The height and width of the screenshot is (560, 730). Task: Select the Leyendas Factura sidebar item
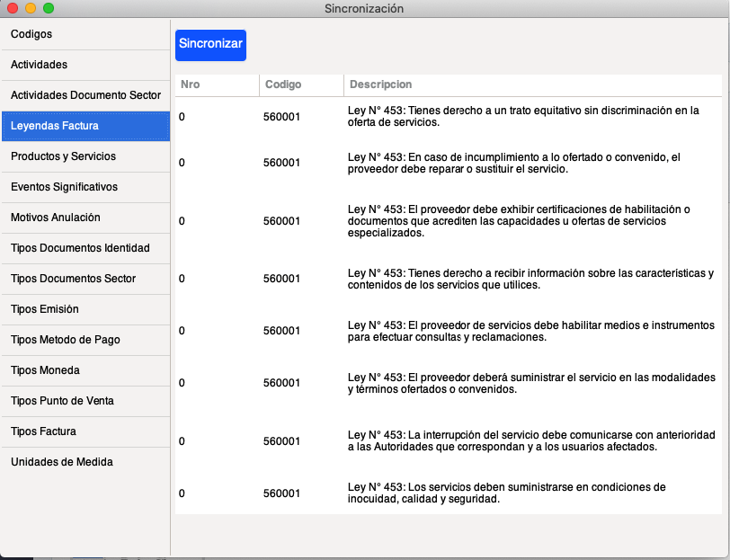85,126
